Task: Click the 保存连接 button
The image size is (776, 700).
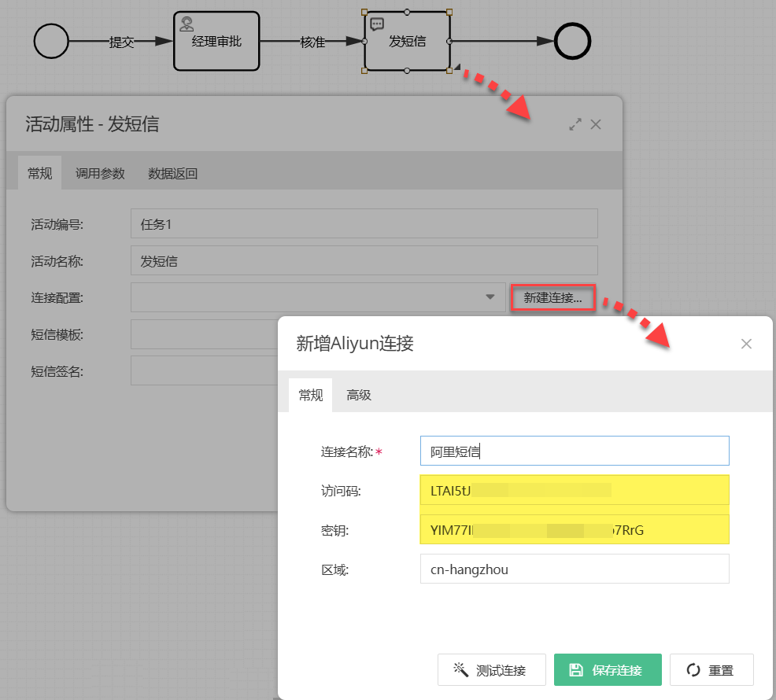Action: (x=608, y=669)
